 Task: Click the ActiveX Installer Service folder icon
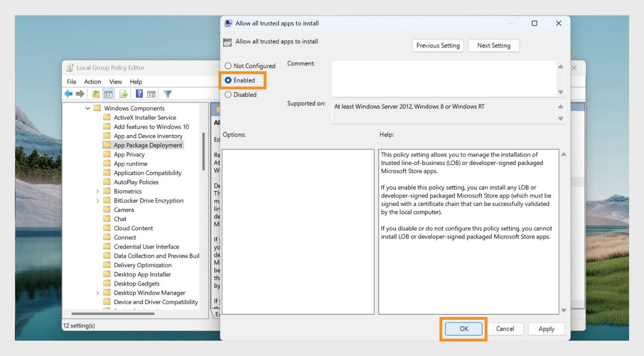coord(107,118)
